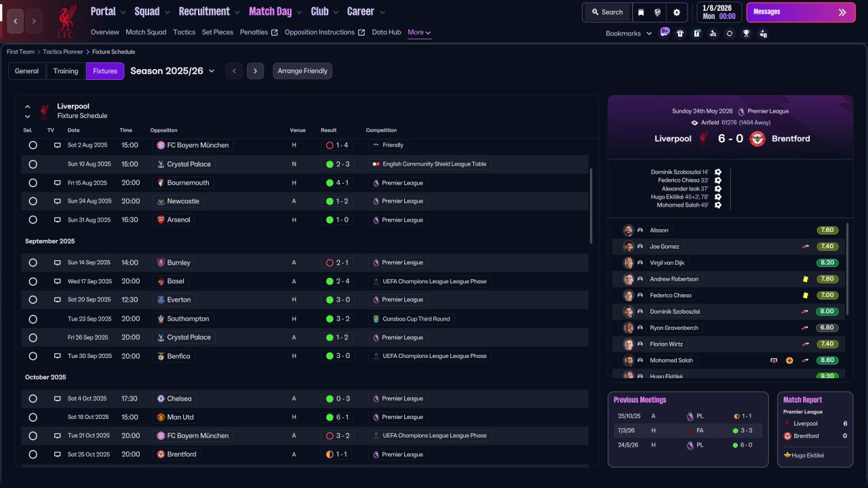Click the substitution arrow icon for Joe Gomez
Screen dimensions: 868x488
805,247
